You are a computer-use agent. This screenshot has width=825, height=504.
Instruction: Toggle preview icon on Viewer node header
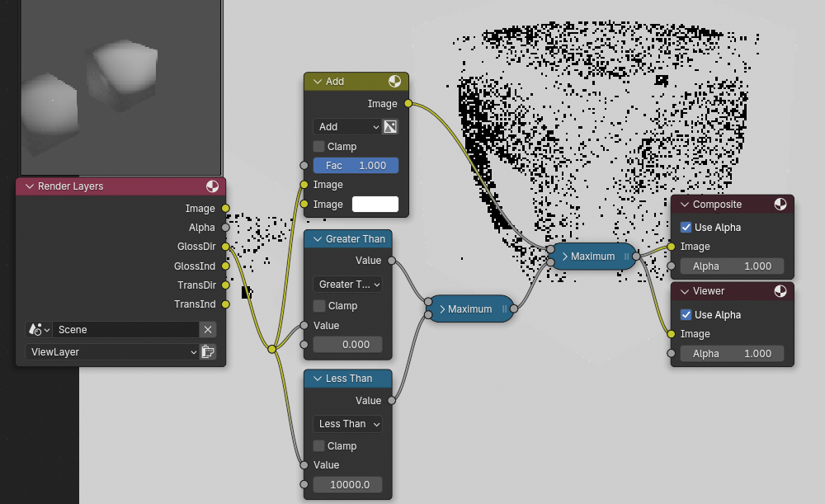coord(780,291)
